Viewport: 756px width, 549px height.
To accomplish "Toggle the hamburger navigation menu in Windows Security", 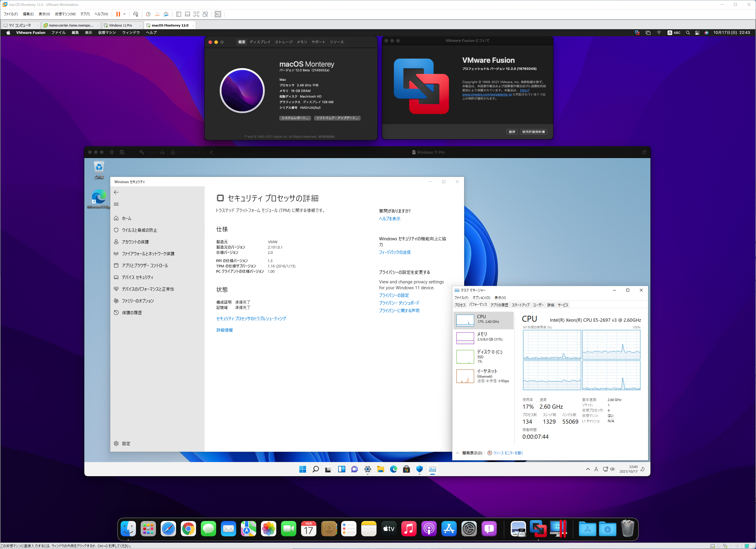I will coord(116,204).
